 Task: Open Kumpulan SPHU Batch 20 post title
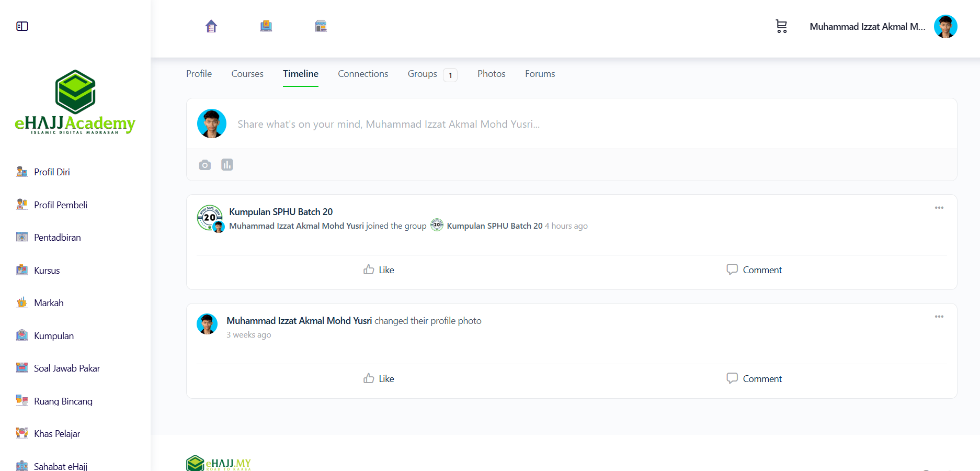coord(281,212)
